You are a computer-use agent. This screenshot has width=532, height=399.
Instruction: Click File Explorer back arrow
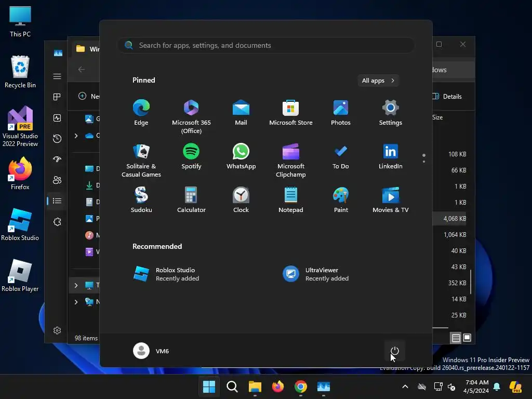(x=82, y=69)
